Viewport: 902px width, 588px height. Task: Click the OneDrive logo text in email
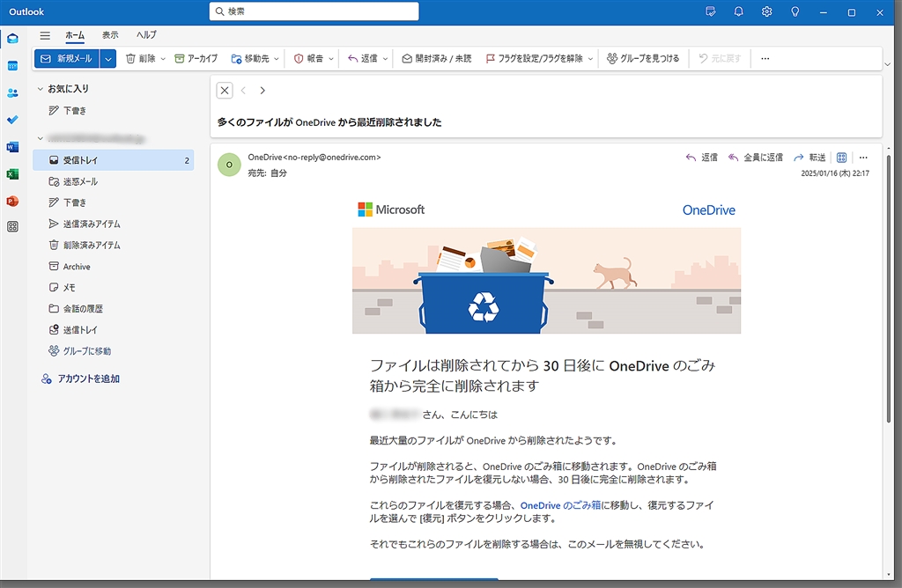click(x=709, y=210)
